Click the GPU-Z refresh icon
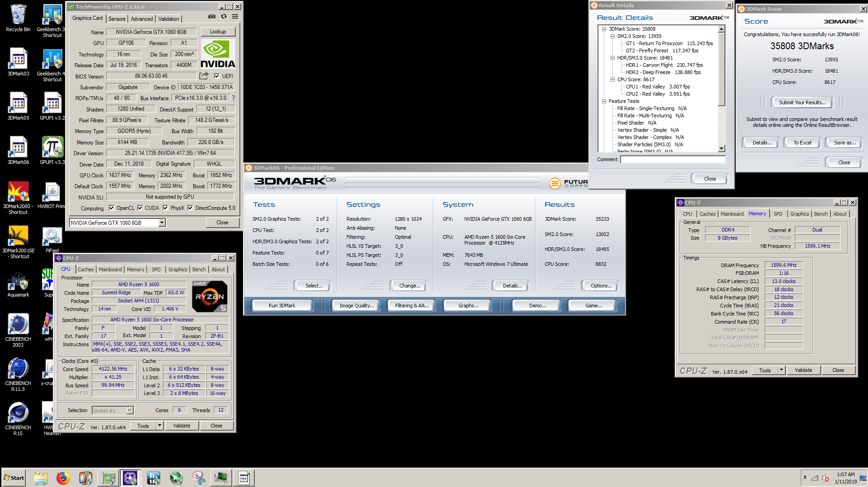The width and height of the screenshot is (868, 487). click(224, 17)
